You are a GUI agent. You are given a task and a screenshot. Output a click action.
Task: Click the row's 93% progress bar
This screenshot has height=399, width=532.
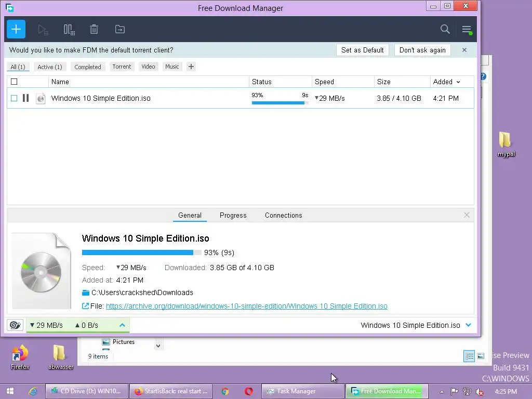[x=280, y=102]
